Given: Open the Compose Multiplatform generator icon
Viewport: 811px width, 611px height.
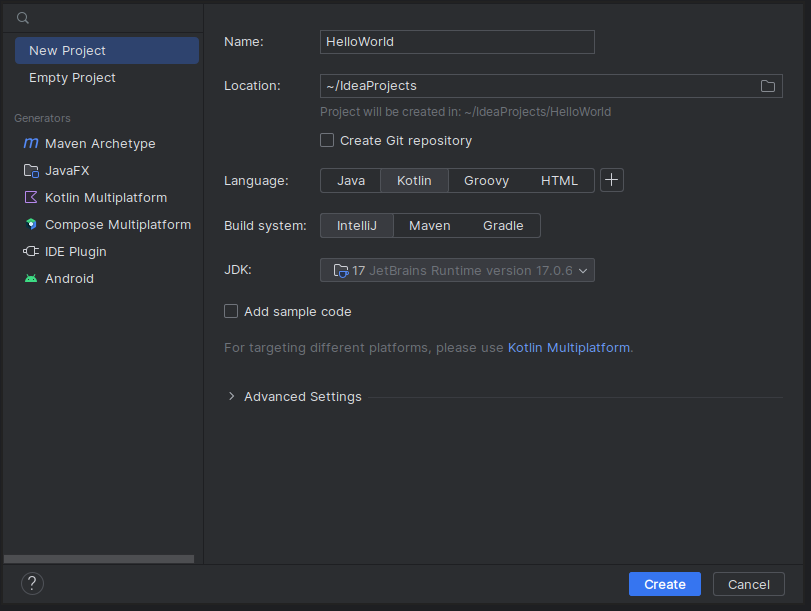Looking at the screenshot, I should tap(31, 224).
